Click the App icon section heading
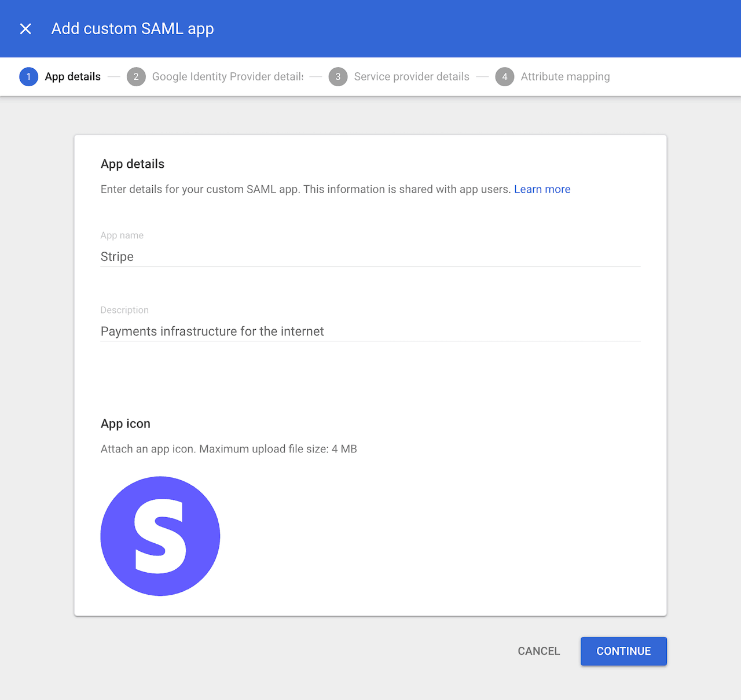741x700 pixels. coord(126,423)
